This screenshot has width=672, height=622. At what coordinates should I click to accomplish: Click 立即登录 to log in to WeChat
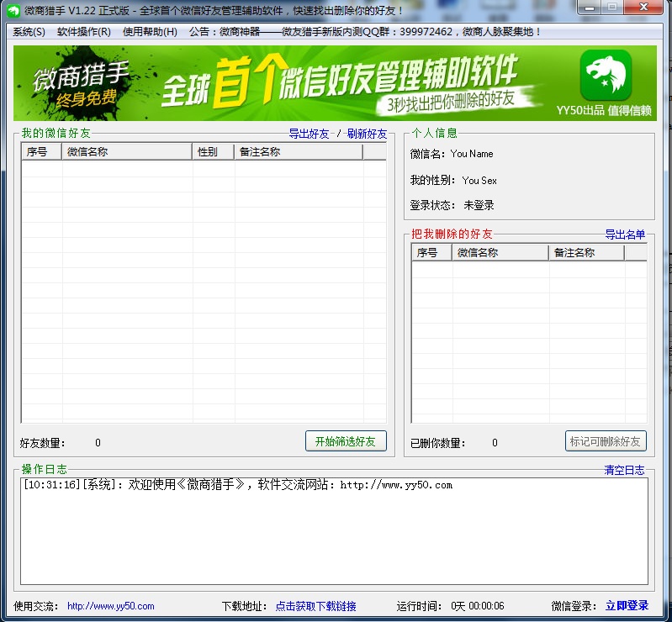tap(627, 606)
